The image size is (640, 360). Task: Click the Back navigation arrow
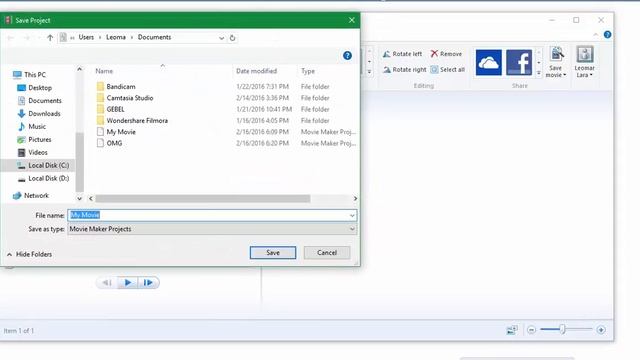pos(11,38)
